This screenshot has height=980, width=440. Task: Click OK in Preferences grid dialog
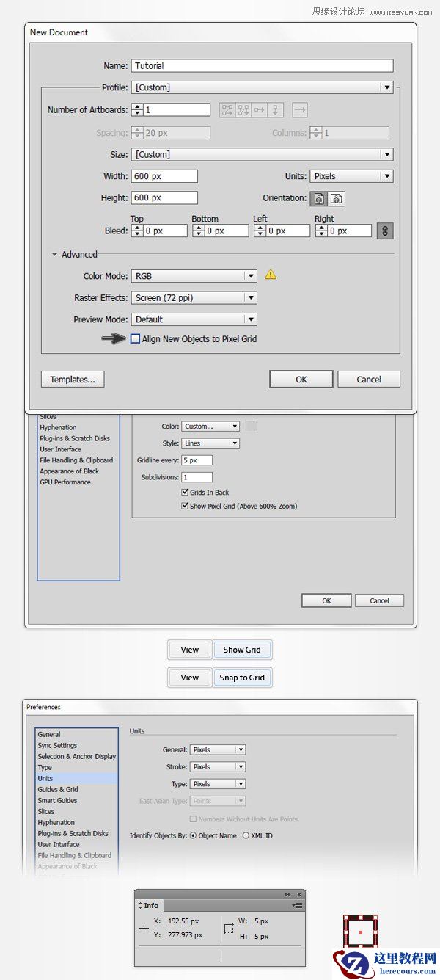(326, 600)
